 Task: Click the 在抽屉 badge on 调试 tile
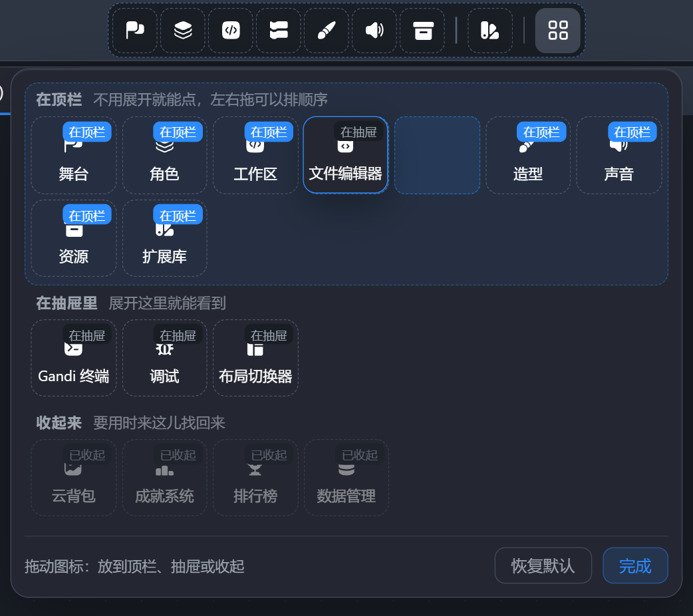click(178, 335)
